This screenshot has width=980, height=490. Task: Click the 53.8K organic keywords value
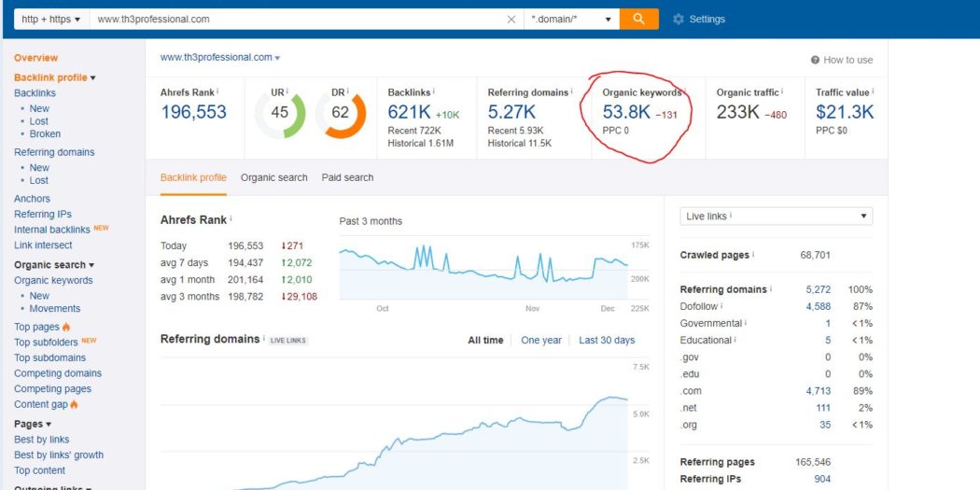pos(626,113)
